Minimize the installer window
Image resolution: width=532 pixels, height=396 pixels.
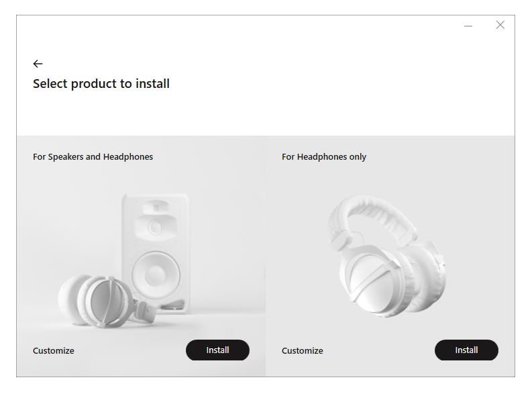coord(468,26)
